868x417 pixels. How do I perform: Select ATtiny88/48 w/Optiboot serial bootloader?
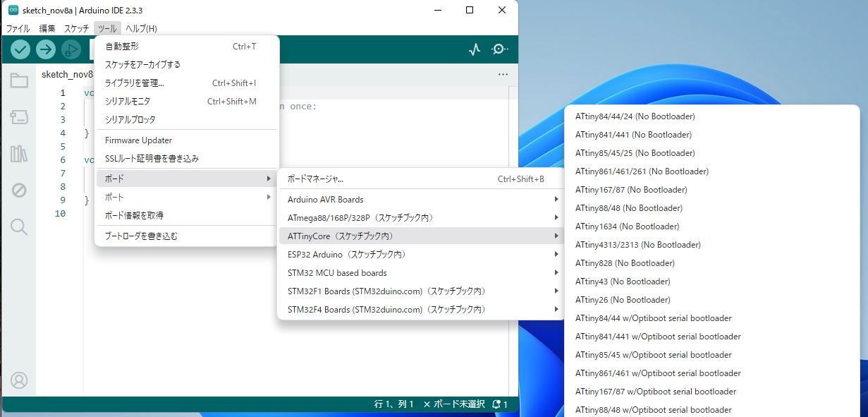712,410
